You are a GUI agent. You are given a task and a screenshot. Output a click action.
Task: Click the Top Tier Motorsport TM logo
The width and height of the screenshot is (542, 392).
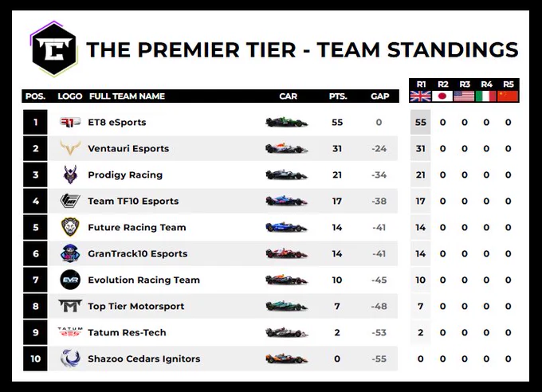pyautogui.click(x=70, y=306)
